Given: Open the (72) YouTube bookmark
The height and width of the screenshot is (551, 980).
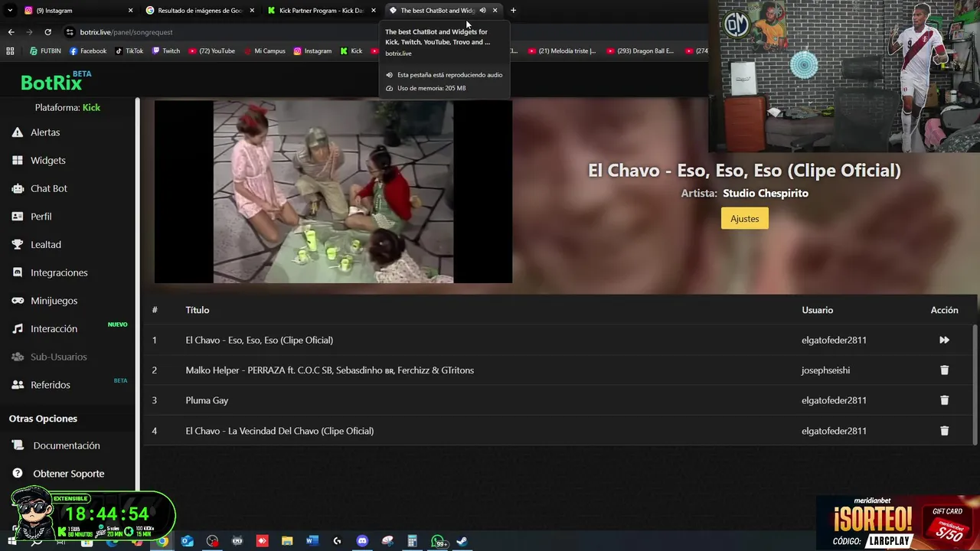Looking at the screenshot, I should click(212, 51).
